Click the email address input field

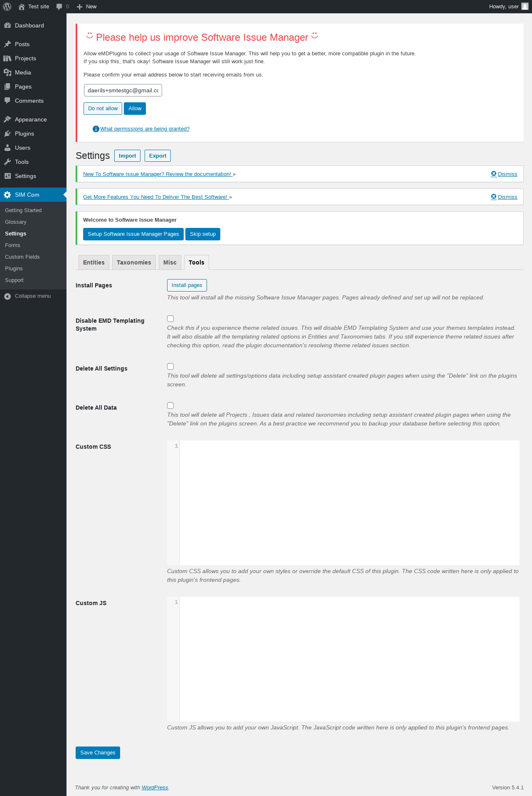pyautogui.click(x=123, y=90)
